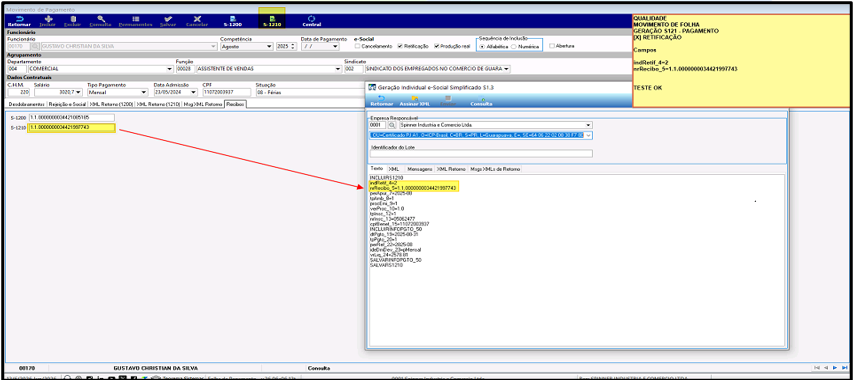Image resolution: width=855 pixels, height=380 pixels.
Task: Go to the next record arrow
Action: (x=834, y=368)
